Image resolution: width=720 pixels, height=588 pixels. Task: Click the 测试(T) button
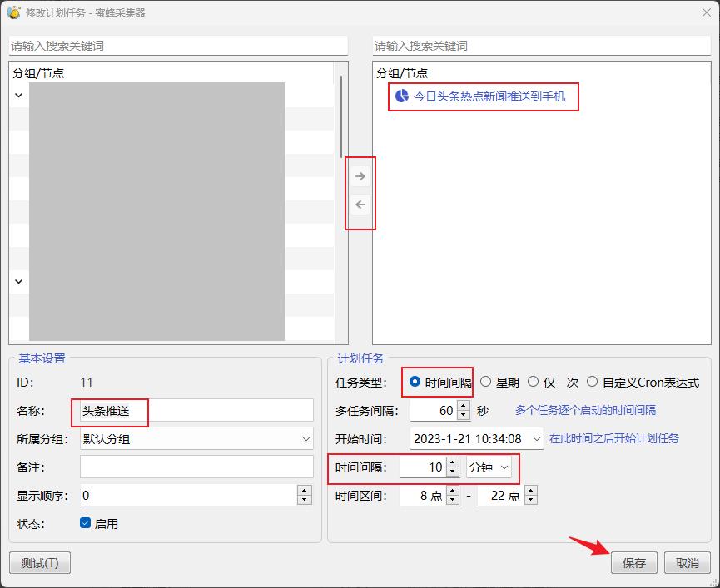pos(40,563)
